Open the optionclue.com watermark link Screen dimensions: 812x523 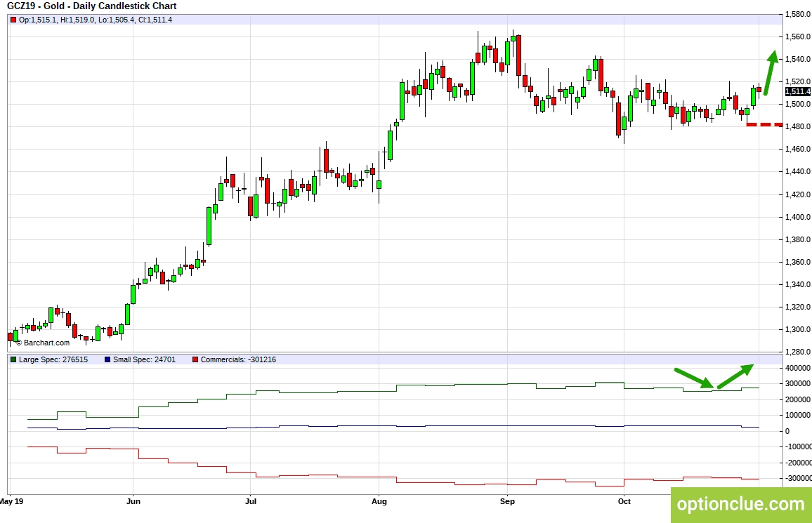(x=740, y=504)
